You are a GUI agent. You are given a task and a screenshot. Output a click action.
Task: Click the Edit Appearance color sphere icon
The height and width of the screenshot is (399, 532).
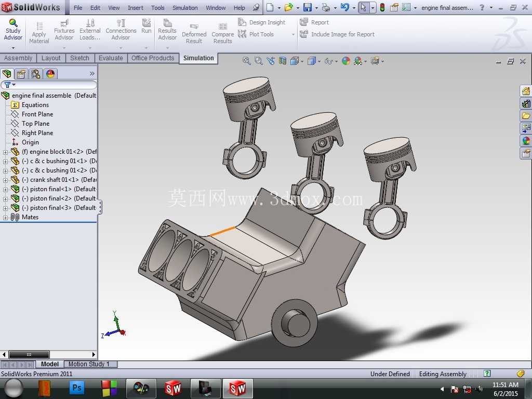click(345, 61)
